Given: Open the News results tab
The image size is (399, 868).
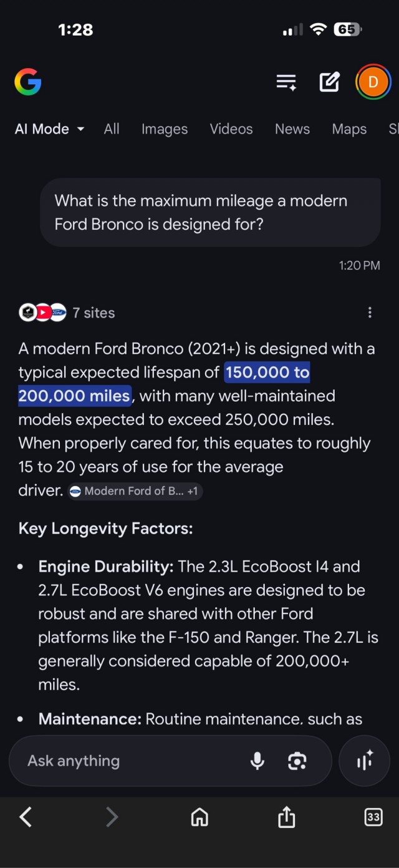Looking at the screenshot, I should coord(292,129).
